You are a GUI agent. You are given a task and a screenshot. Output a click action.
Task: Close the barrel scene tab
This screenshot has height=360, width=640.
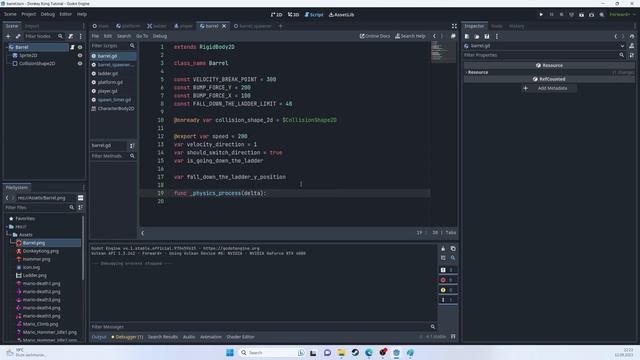point(224,26)
